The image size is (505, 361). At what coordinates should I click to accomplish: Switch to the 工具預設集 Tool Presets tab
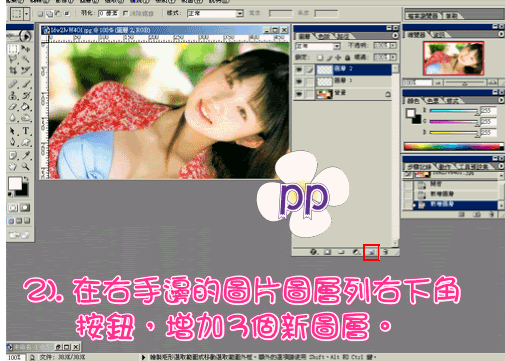pos(472,167)
